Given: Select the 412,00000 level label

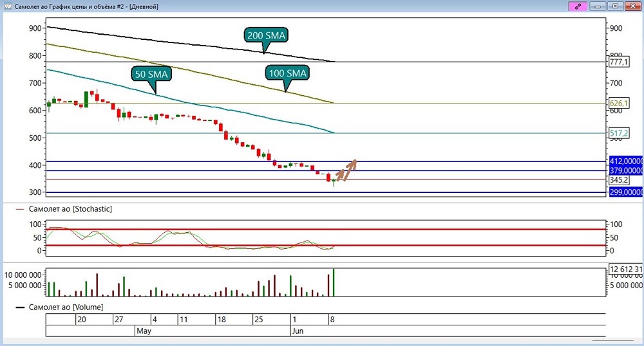Looking at the screenshot, I should 626,161.
